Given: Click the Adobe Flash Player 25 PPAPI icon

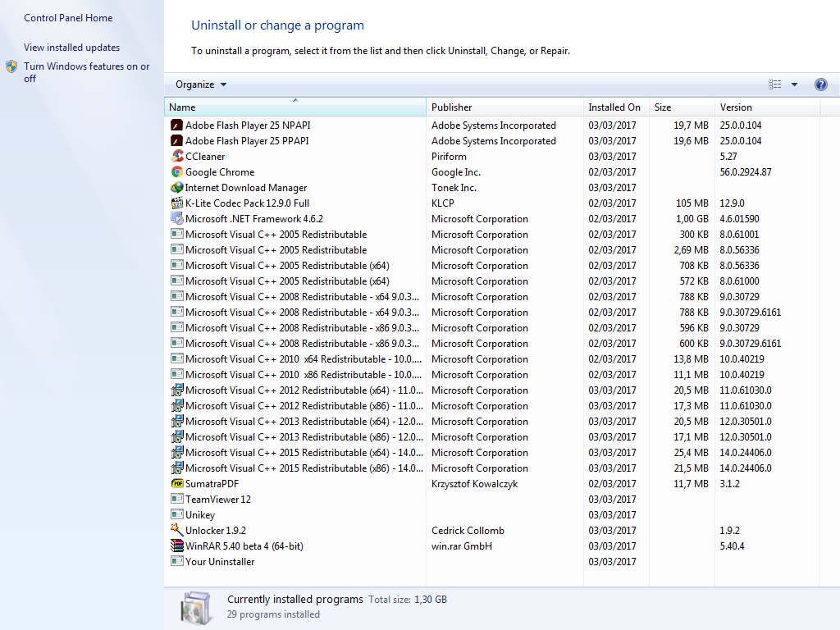Looking at the screenshot, I should point(177,141).
